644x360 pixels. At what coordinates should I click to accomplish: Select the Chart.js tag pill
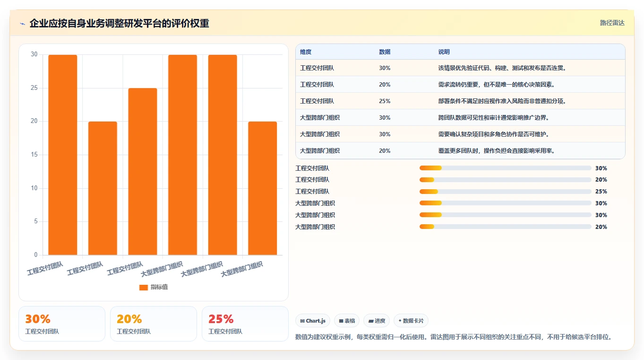coord(313,321)
